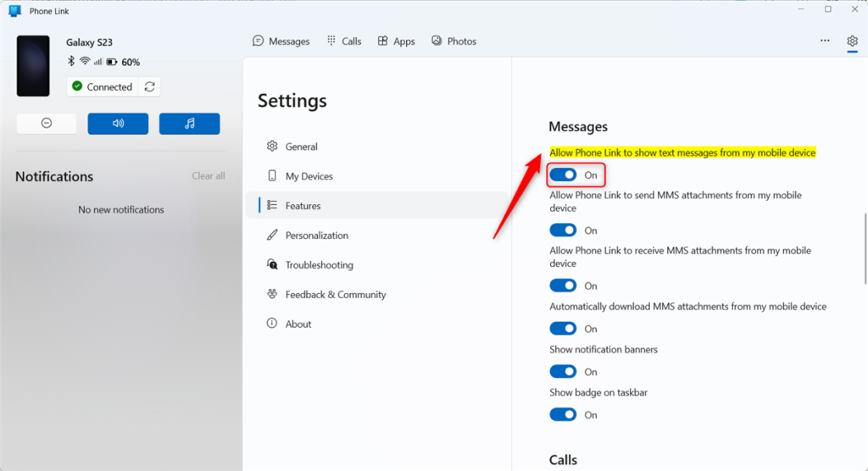Click the Notifications heading
The image size is (868, 471).
coord(54,176)
